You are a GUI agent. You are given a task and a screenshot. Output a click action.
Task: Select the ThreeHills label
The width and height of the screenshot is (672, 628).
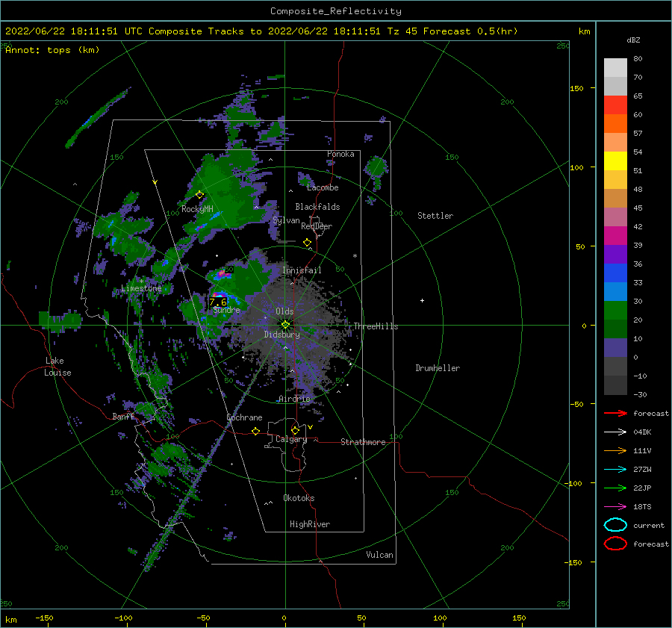tap(376, 326)
